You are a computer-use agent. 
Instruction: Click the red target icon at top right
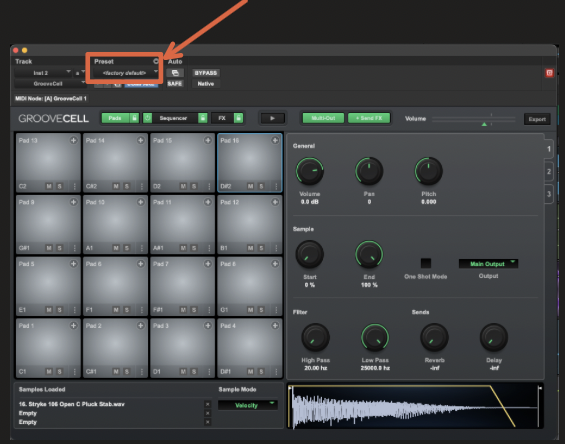tap(549, 73)
